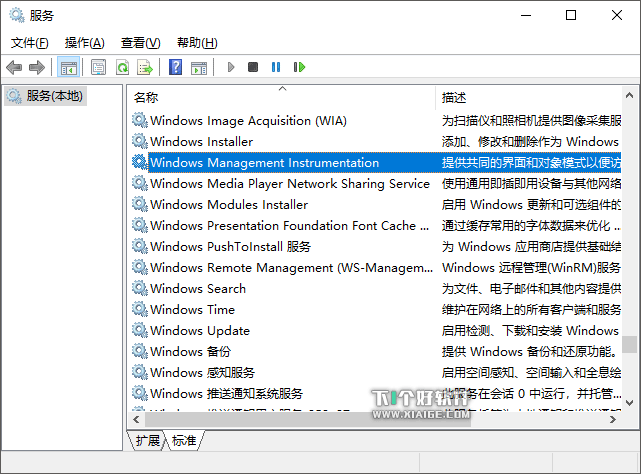Click gear icon beside Windows Installer
The height and width of the screenshot is (474, 641).
[x=140, y=141]
